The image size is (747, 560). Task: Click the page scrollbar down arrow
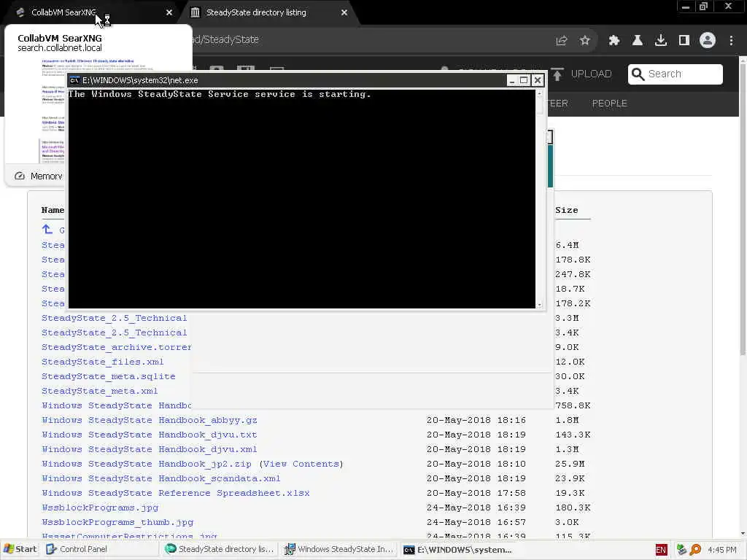click(743, 534)
